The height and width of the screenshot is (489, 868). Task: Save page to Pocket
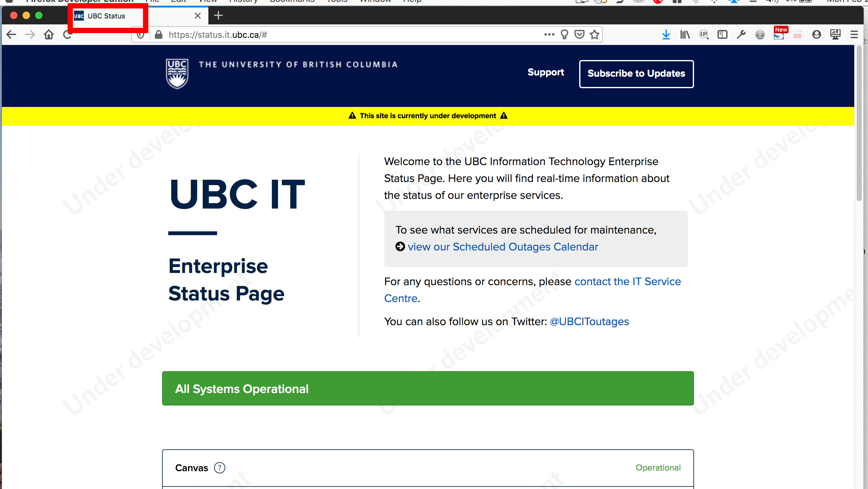click(580, 34)
